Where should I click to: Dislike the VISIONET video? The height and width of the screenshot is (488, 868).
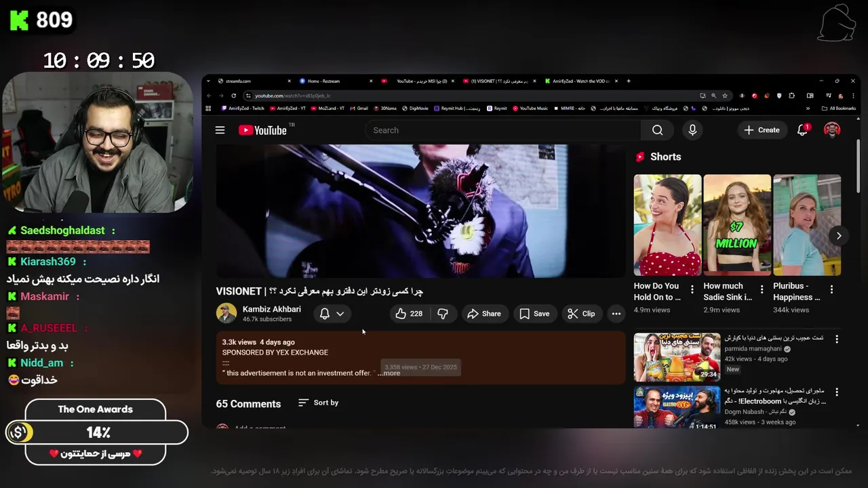[443, 314]
